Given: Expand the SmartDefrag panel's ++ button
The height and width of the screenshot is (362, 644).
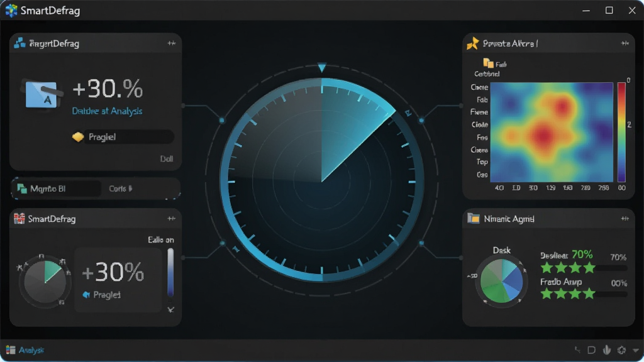Looking at the screenshot, I should 171,219.
